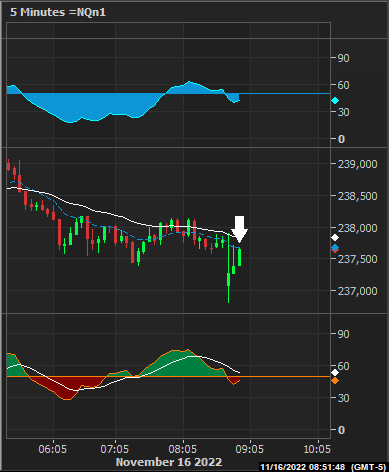Click the 0 level label in lower oscillator panel
The image size is (389, 472).
pyautogui.click(x=341, y=430)
